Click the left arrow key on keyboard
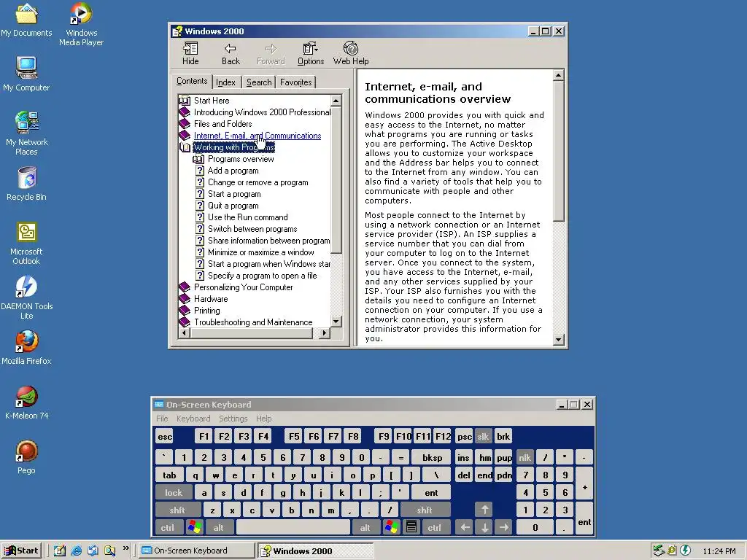Image resolution: width=747 pixels, height=560 pixels. pos(465,528)
